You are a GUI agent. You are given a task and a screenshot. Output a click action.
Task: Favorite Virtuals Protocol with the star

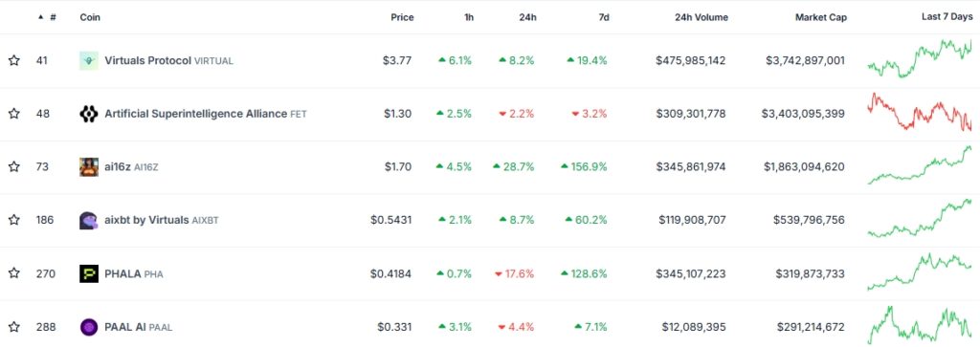point(13,60)
